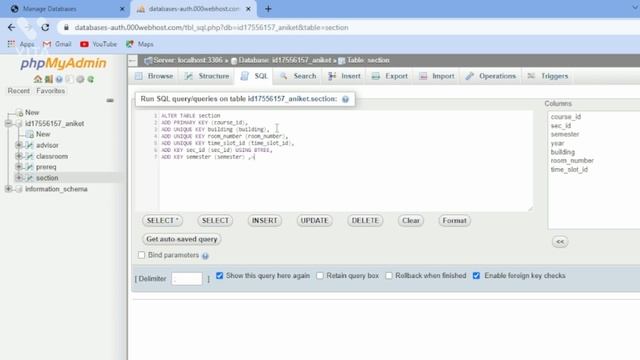Click the INSERT query button

pos(264,220)
